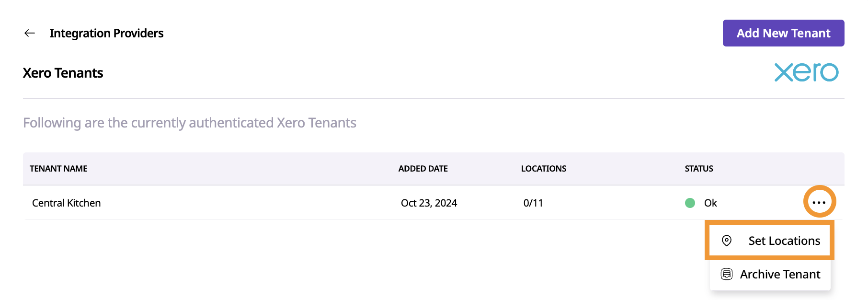Select the Xero Tenants heading

63,73
